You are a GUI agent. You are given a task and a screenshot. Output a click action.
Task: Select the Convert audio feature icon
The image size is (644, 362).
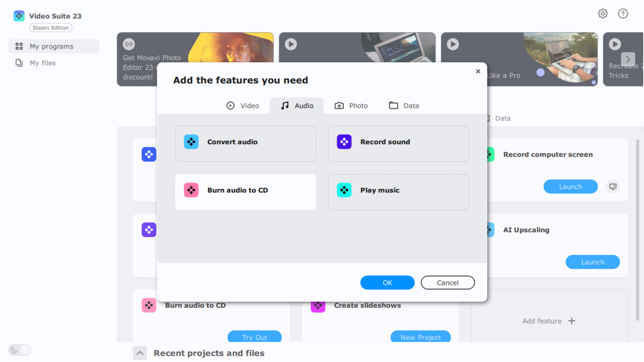pyautogui.click(x=191, y=141)
